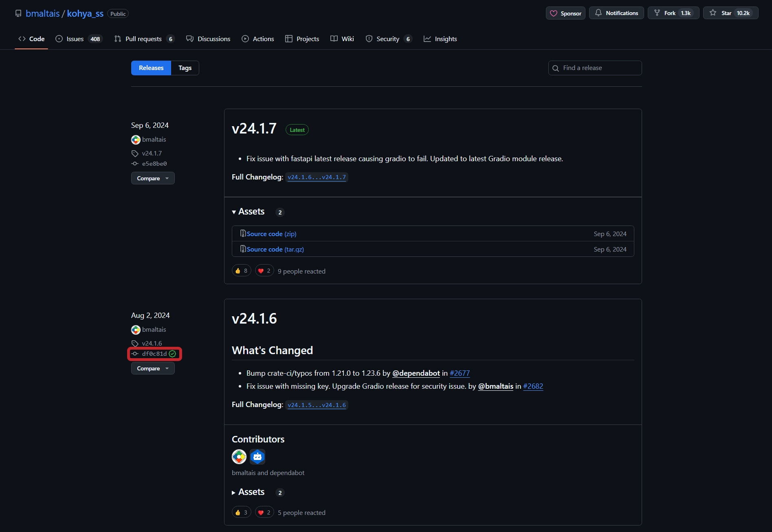Switch to the Tags tab
The width and height of the screenshot is (772, 532).
185,68
